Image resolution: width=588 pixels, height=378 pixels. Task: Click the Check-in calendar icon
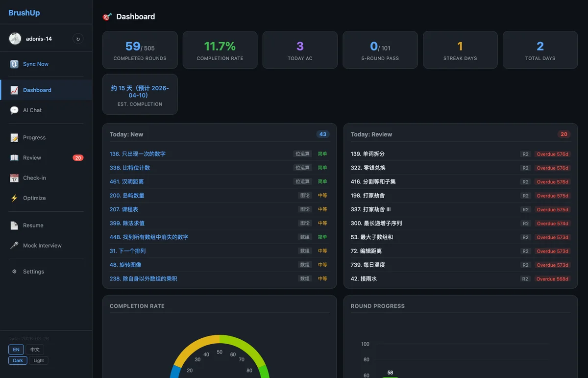click(14, 178)
